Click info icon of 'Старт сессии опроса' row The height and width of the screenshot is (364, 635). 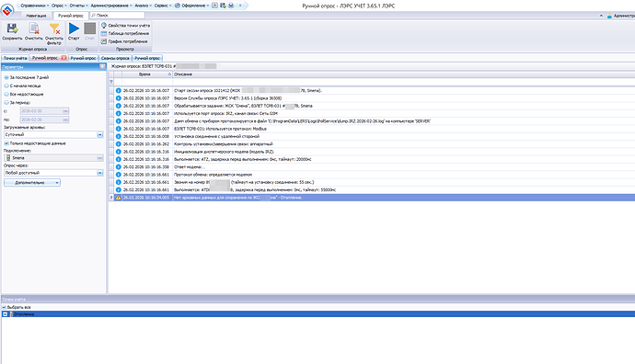[x=118, y=91]
